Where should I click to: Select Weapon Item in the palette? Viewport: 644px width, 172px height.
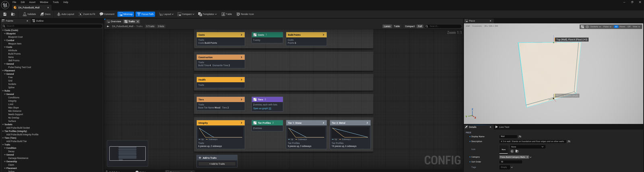15,44
